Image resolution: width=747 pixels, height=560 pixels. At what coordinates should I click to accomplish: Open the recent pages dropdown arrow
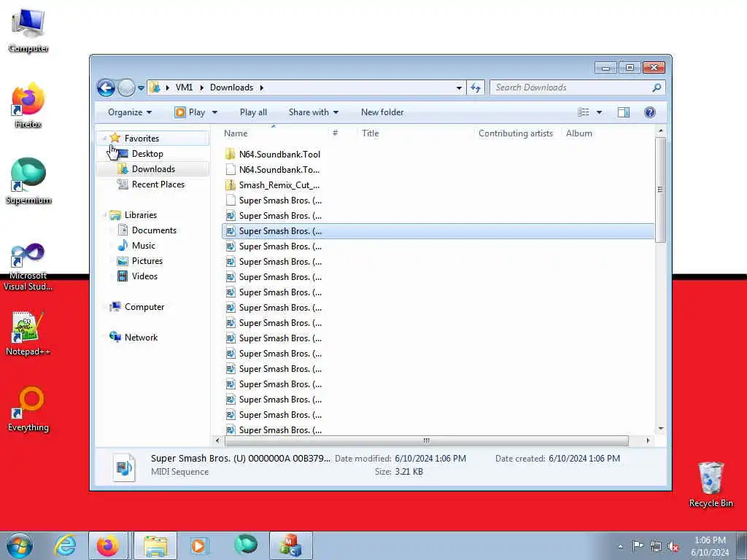[x=141, y=88]
